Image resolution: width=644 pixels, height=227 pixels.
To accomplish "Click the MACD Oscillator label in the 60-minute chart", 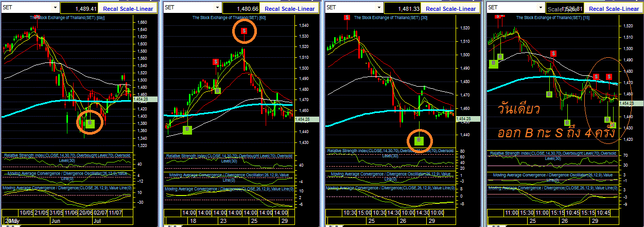I will tap(229, 177).
